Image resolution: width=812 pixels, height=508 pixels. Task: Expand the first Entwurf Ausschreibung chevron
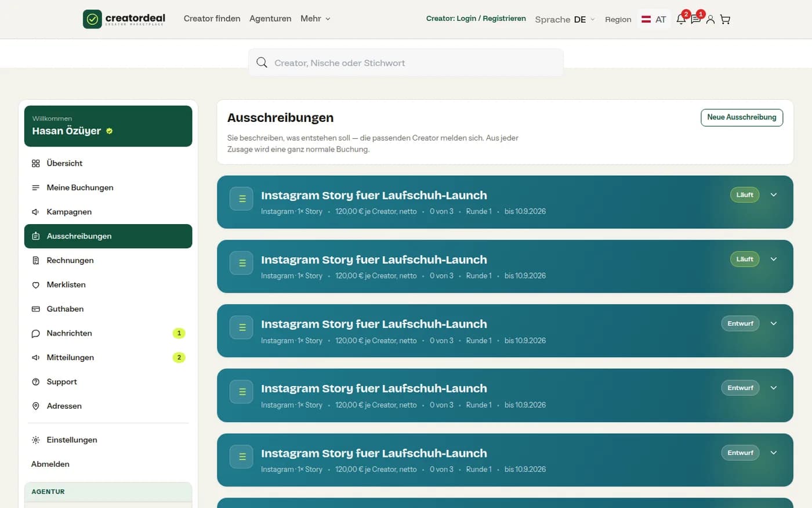click(774, 323)
